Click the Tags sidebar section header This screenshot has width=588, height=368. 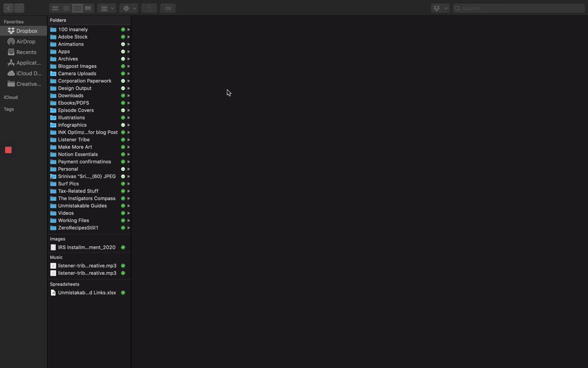9,109
